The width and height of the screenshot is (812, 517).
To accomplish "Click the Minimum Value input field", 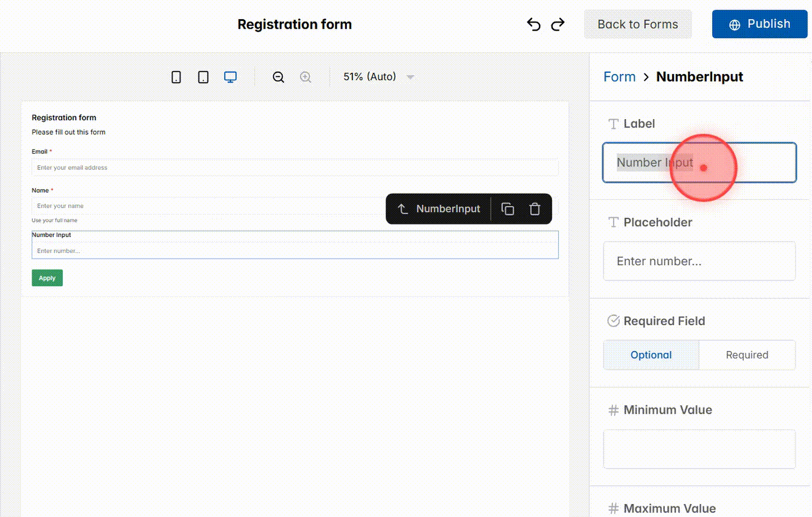I will (x=699, y=449).
